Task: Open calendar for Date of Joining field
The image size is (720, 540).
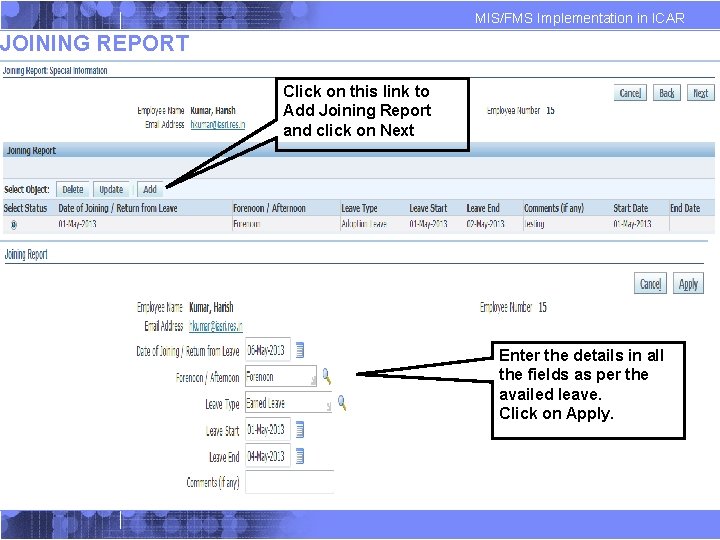Action: click(x=300, y=350)
